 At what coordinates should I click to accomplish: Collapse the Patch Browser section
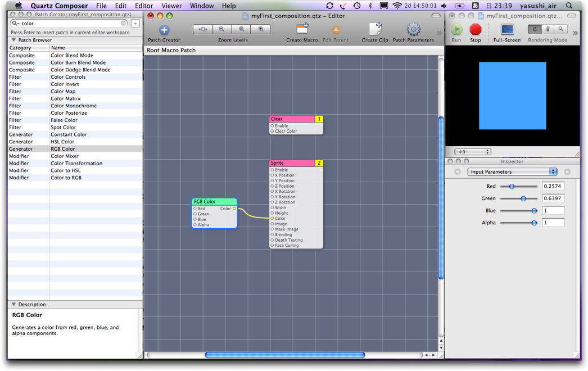14,40
